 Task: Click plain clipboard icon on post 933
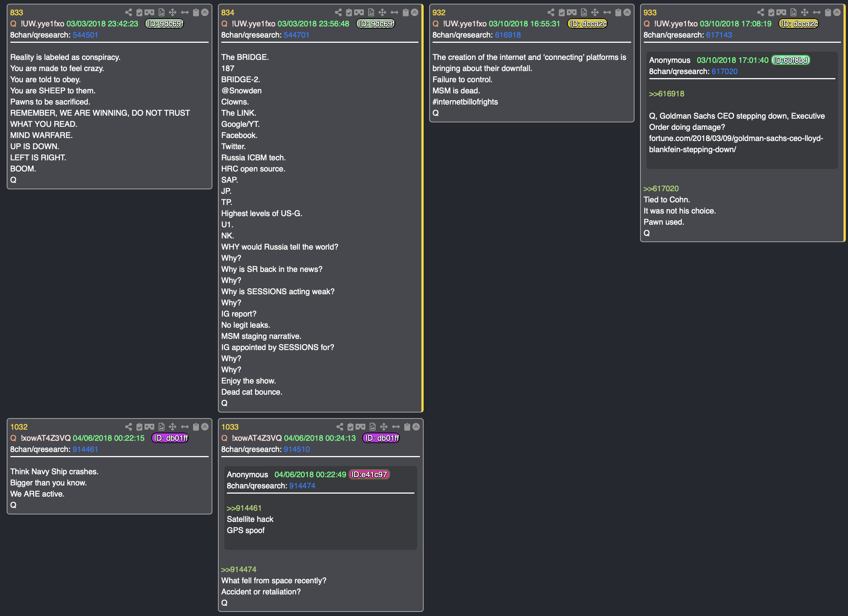(x=828, y=12)
